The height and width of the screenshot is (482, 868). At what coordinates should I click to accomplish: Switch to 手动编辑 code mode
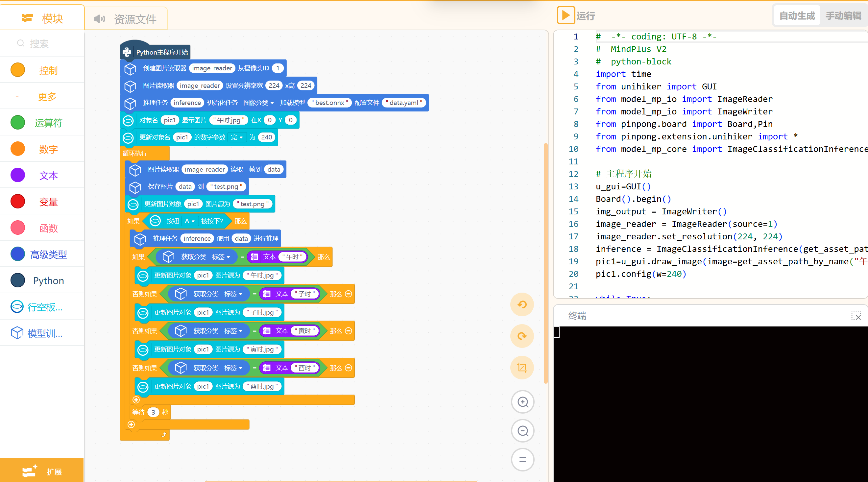(x=843, y=15)
